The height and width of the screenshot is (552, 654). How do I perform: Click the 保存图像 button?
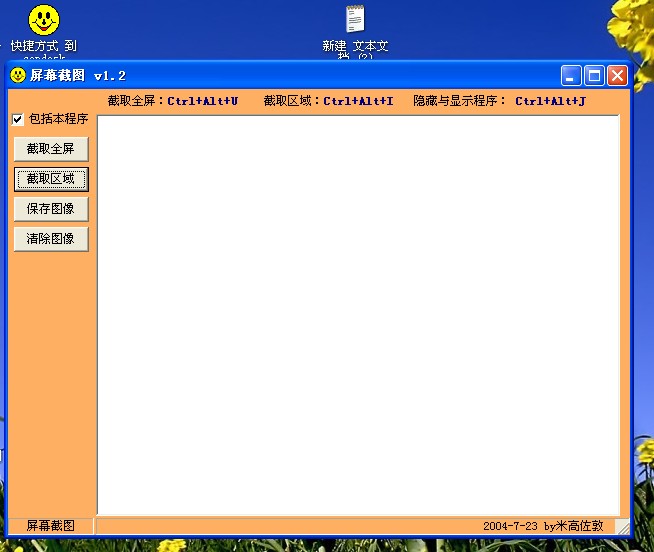point(51,209)
